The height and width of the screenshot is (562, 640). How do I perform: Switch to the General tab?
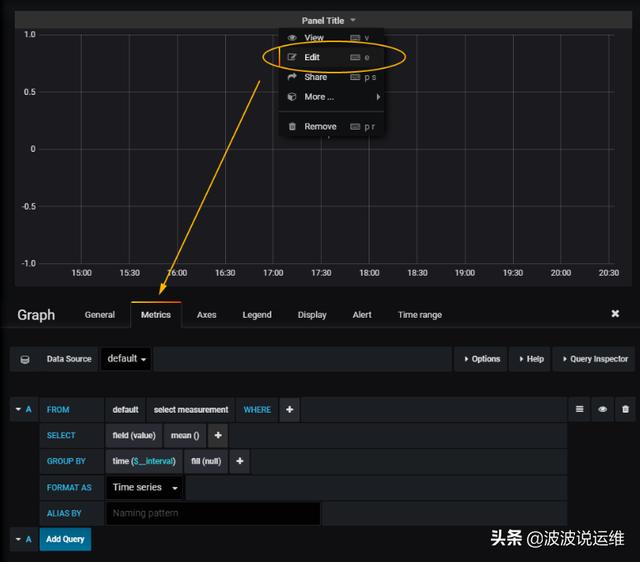[100, 315]
